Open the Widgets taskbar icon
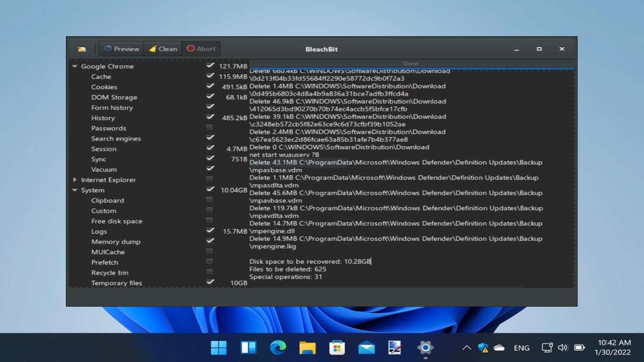The height and width of the screenshot is (362, 644). (x=249, y=347)
